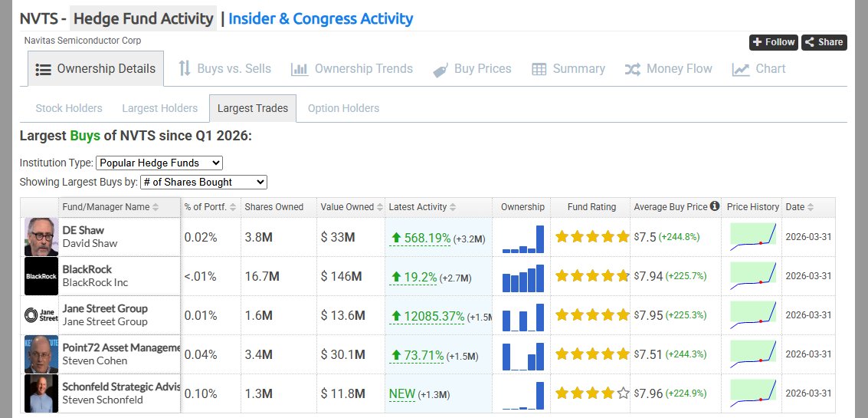Click the Average Buy Price info icon
The height and width of the screenshot is (418, 868).
715,206
